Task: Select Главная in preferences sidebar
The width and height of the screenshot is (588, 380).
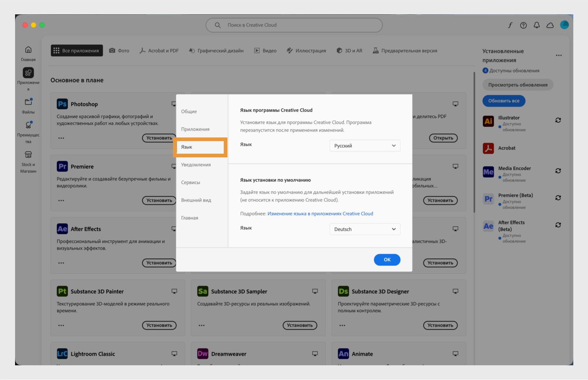Action: coord(190,218)
